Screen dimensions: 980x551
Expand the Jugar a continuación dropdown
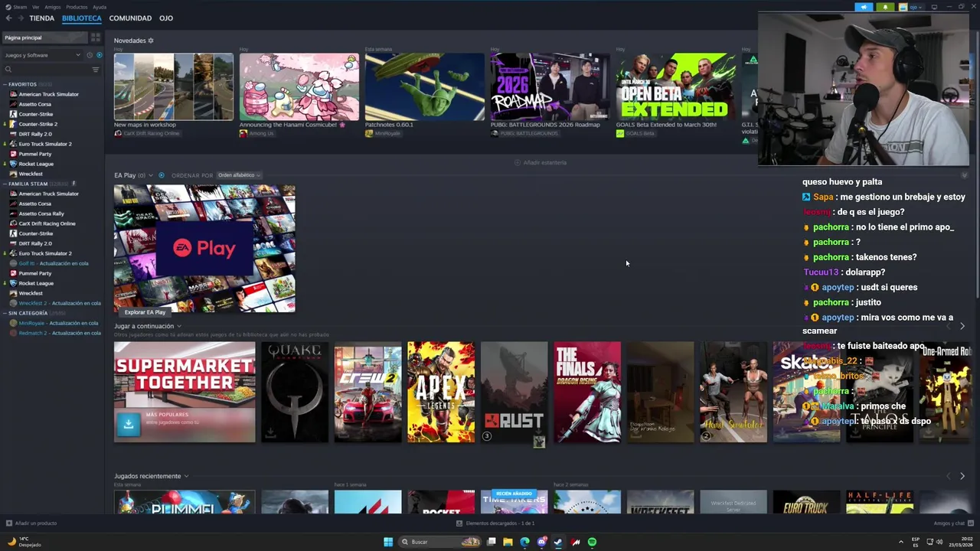pos(179,326)
